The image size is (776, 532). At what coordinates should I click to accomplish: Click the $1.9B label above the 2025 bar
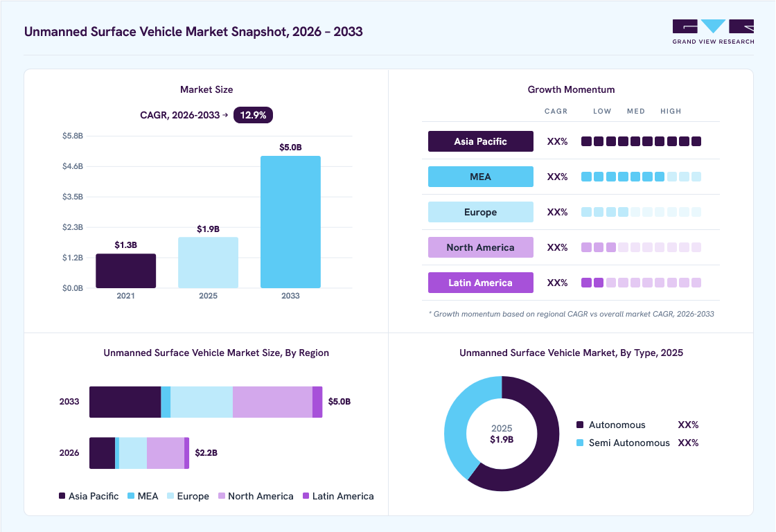[x=209, y=229]
